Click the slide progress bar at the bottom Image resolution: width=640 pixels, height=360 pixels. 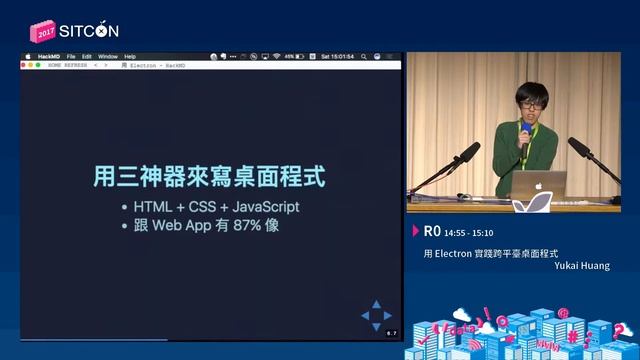point(211,340)
